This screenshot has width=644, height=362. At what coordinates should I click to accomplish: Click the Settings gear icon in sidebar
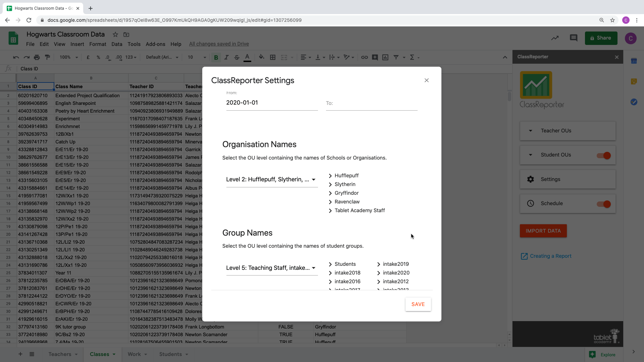(x=530, y=179)
